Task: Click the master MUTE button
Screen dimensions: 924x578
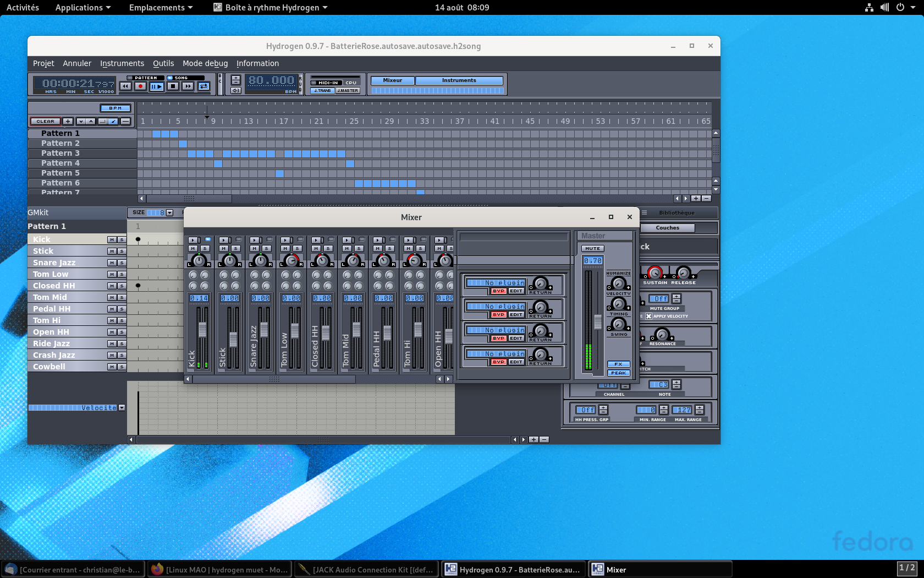Action: click(592, 249)
